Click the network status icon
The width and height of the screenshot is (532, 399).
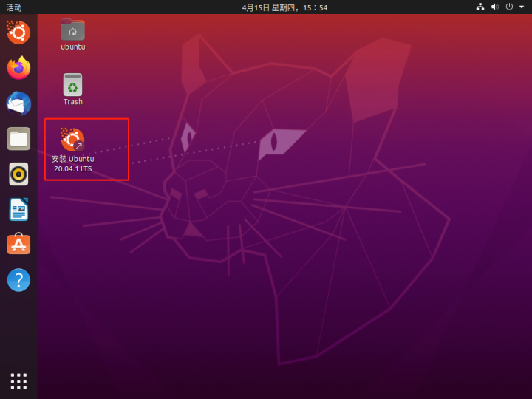[480, 7]
